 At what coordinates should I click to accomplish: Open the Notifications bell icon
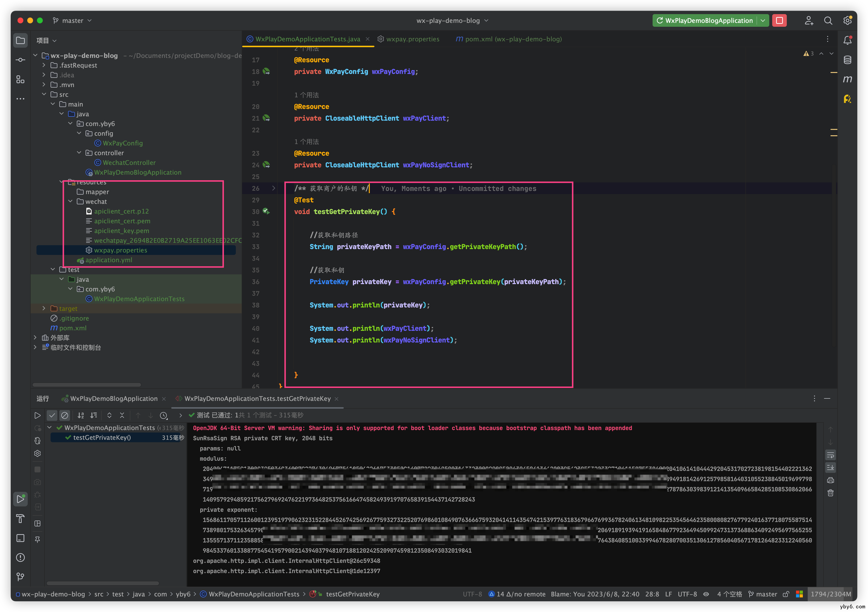847,40
